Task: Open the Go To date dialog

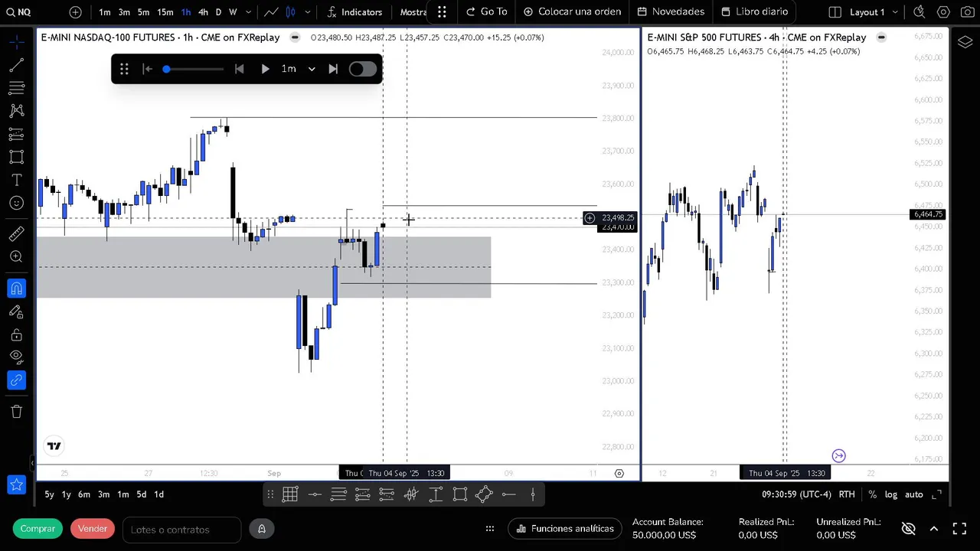Action: 487,11
